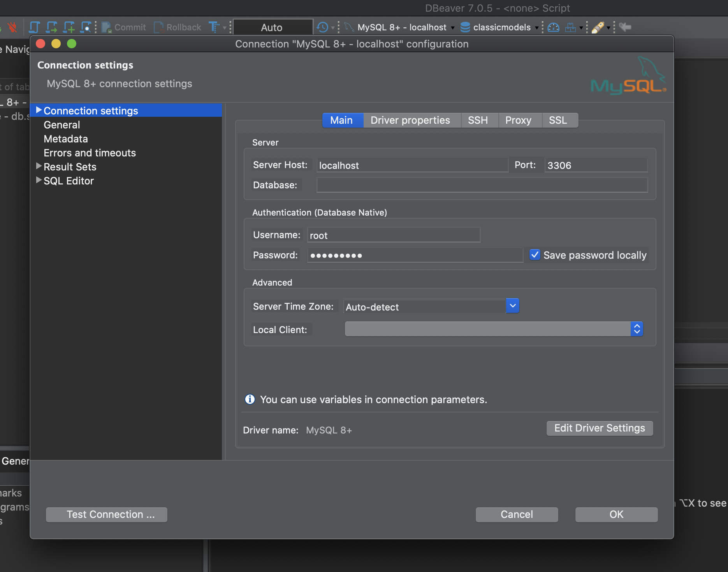The height and width of the screenshot is (572, 728).
Task: Switch to the SSH tab
Action: tap(479, 120)
